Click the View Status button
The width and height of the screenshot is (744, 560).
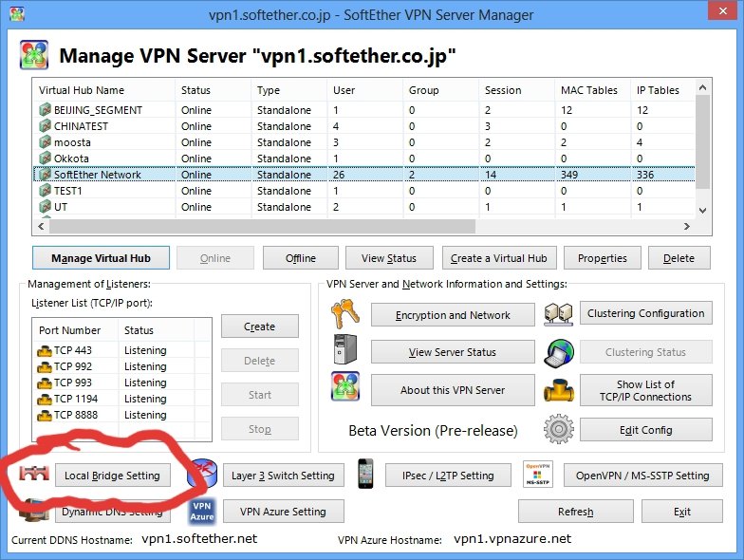tap(389, 258)
